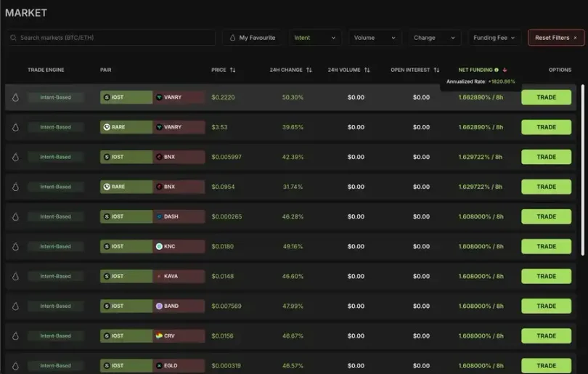Trade the RARE/BNX pair
The image size is (588, 374).
pyautogui.click(x=546, y=187)
